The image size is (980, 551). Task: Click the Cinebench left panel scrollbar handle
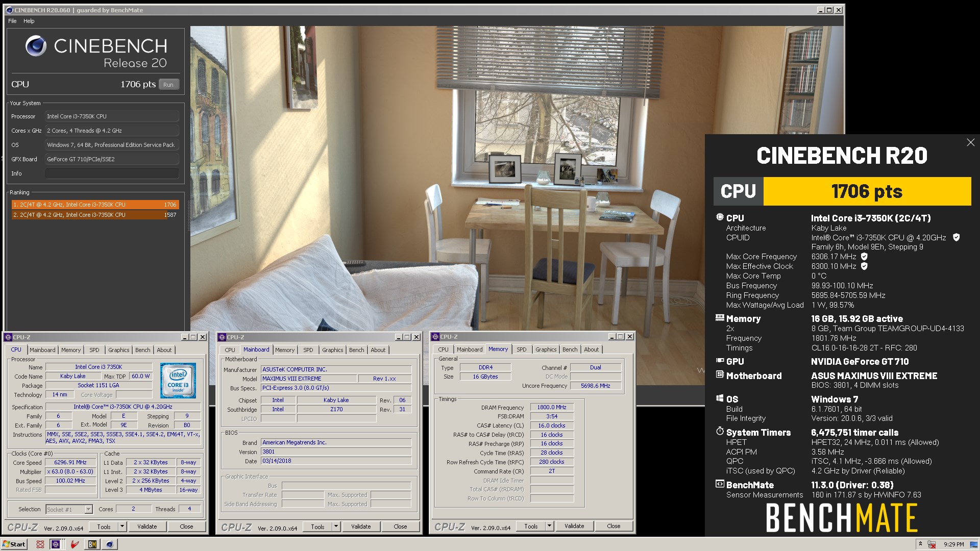(188, 215)
